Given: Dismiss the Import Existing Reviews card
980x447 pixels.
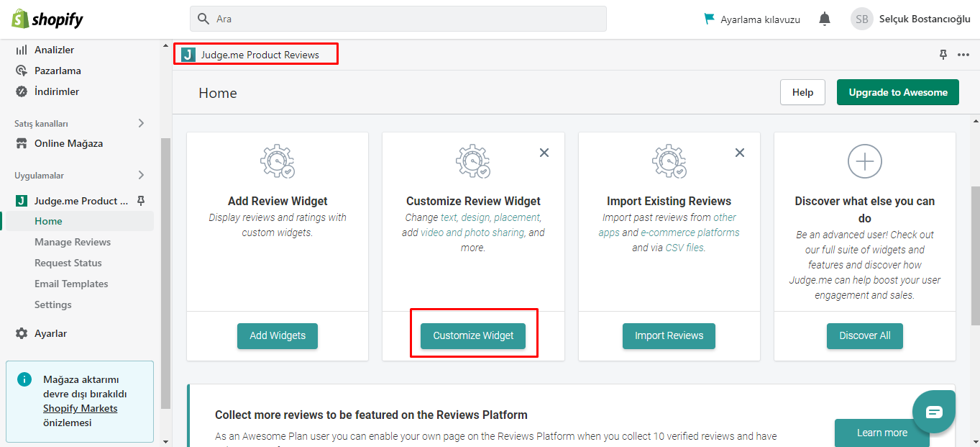Looking at the screenshot, I should tap(740, 153).
